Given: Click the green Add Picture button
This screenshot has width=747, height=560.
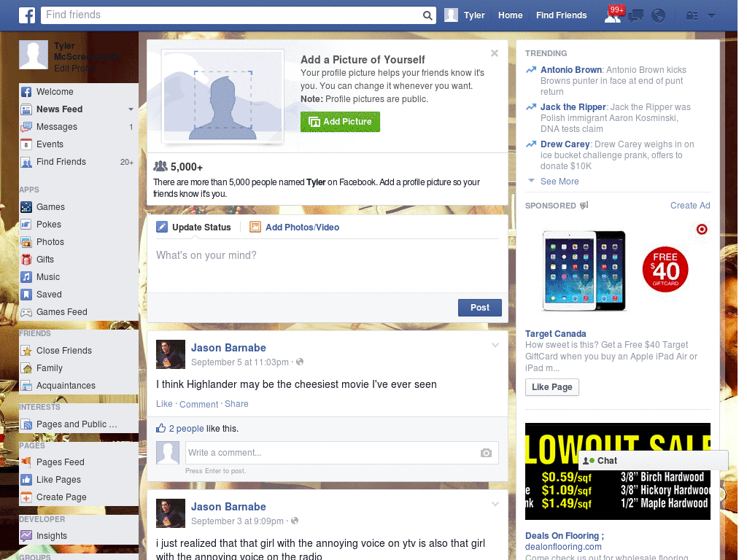Looking at the screenshot, I should (340, 122).
